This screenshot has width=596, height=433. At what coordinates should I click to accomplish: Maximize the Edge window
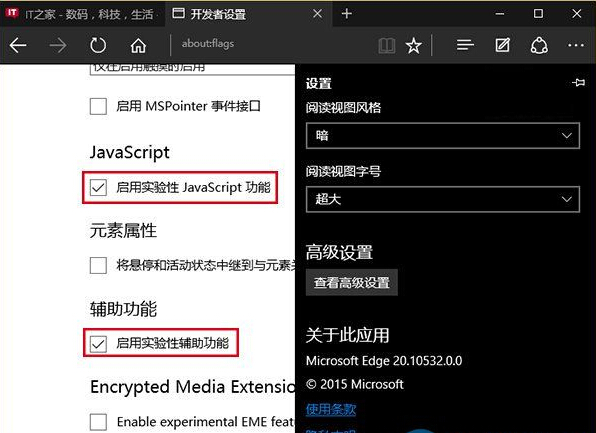pyautogui.click(x=538, y=14)
